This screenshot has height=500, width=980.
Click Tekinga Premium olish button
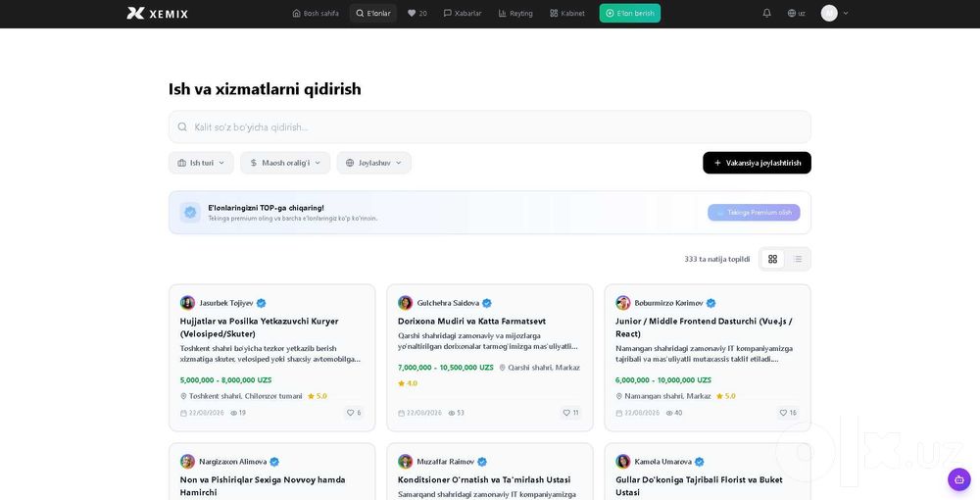click(754, 213)
